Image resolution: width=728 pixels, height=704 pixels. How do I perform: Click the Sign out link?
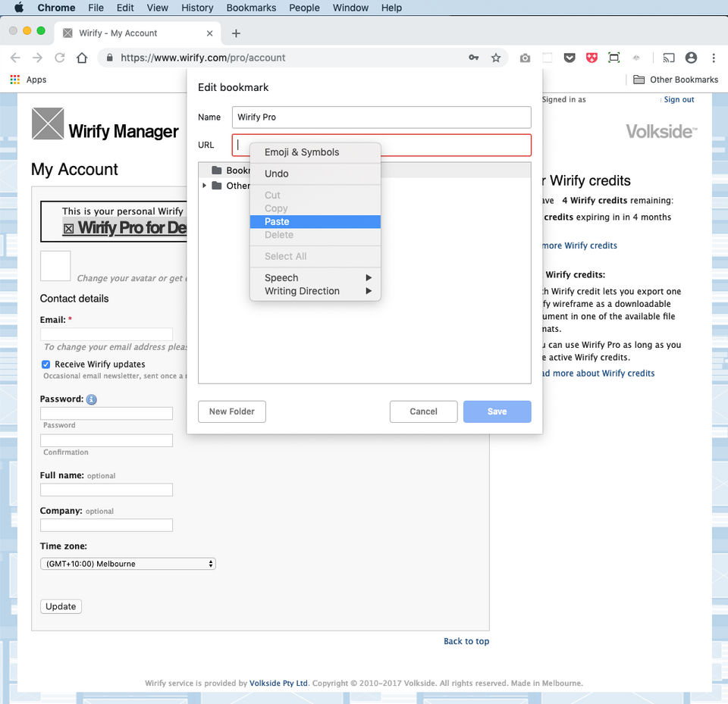pos(679,99)
